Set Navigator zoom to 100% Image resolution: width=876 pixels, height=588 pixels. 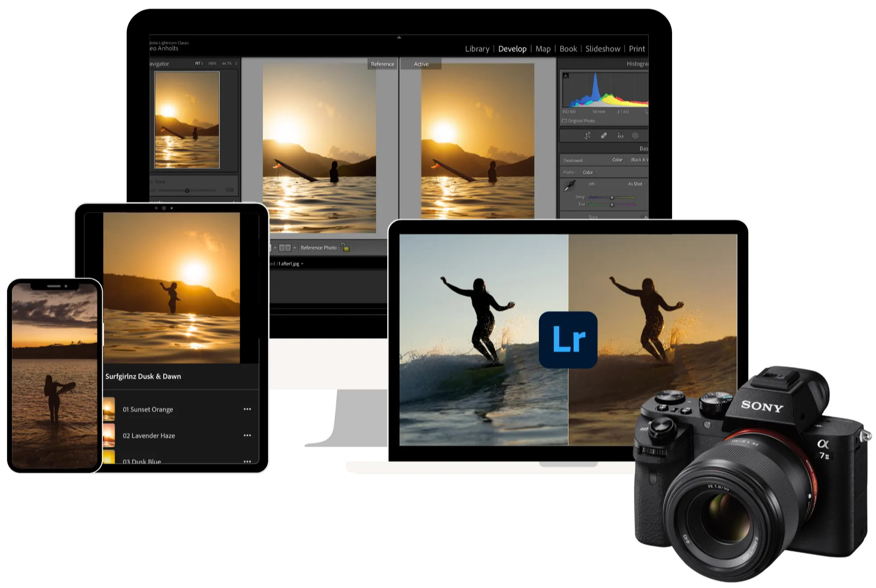[x=212, y=64]
